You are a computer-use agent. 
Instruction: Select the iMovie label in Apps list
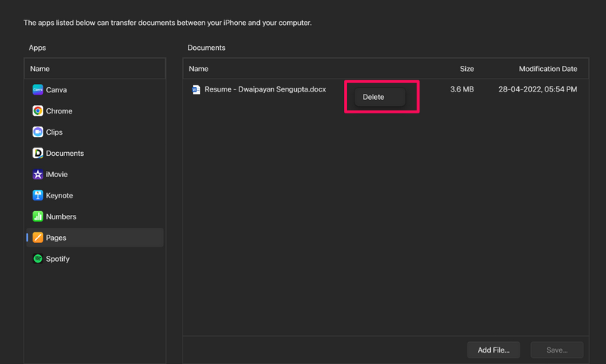(58, 174)
